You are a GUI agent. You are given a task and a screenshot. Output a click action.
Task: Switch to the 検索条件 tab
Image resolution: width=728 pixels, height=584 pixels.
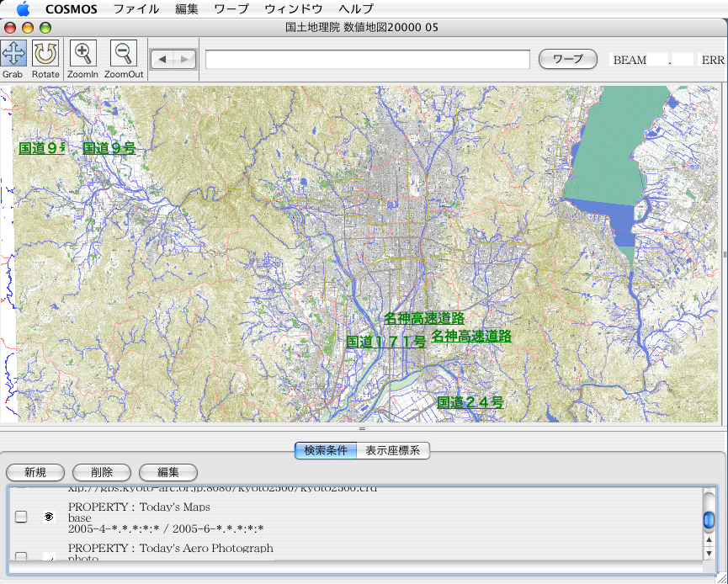(x=326, y=450)
